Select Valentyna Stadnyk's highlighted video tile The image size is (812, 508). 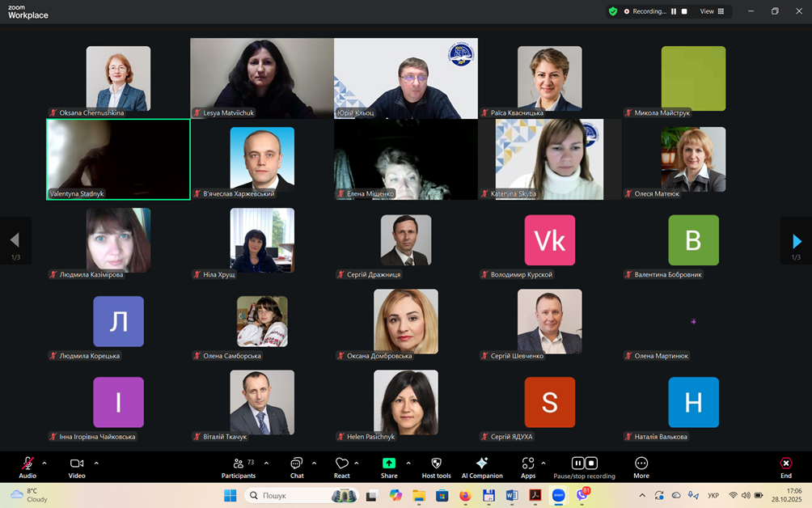[x=118, y=159]
